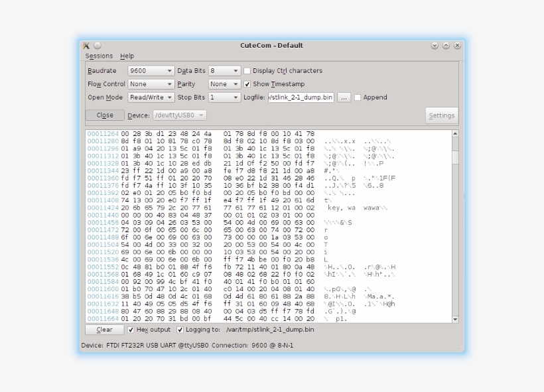The height and width of the screenshot is (392, 544).
Task: Open the Parity dropdown
Action: point(224,84)
